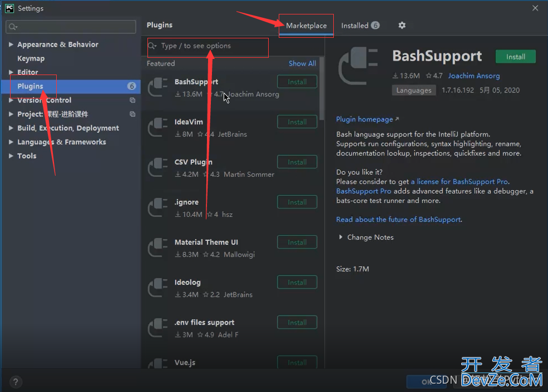Click the Plugins update count badge
The width and height of the screenshot is (548, 392).
pyautogui.click(x=132, y=86)
